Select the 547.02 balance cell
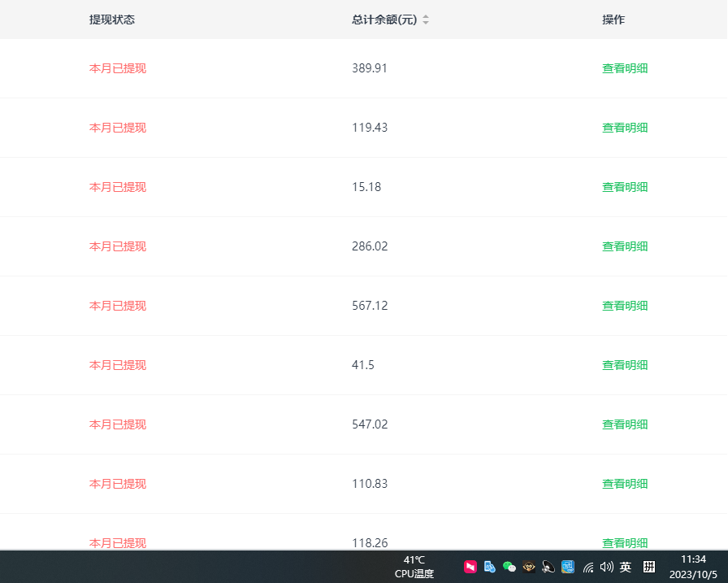Viewport: 728px width, 583px height. pyautogui.click(x=370, y=424)
